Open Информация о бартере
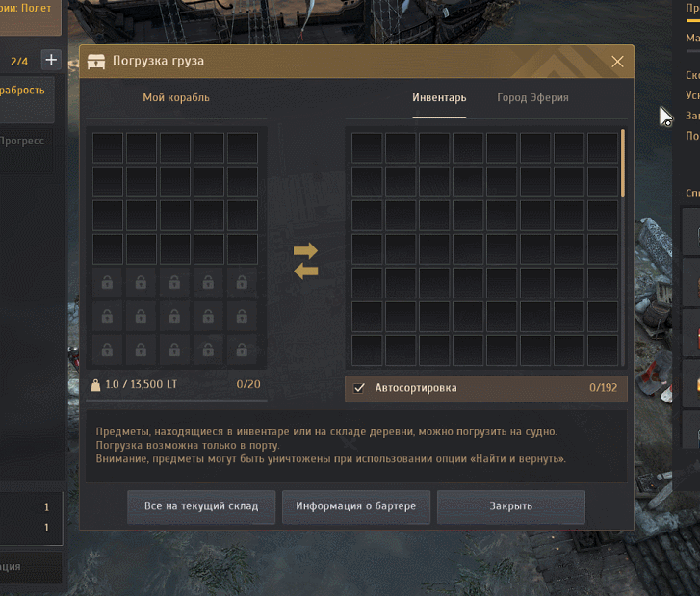Screen dimensions: 700x596 356,506
